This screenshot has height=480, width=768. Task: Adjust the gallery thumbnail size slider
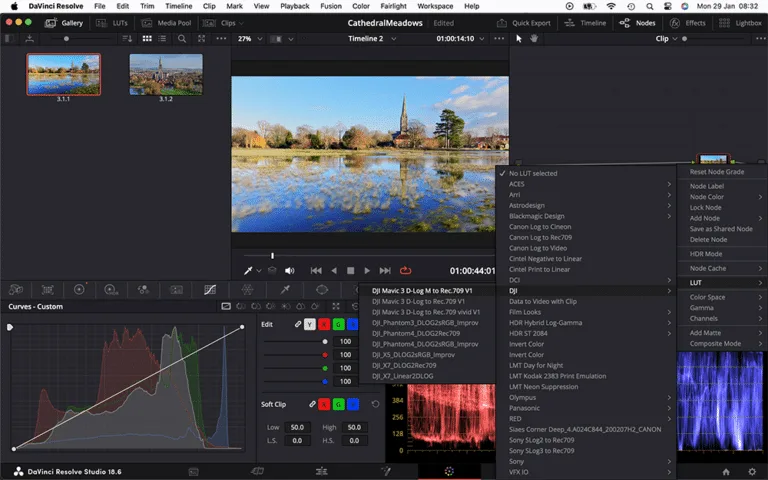tap(66, 39)
